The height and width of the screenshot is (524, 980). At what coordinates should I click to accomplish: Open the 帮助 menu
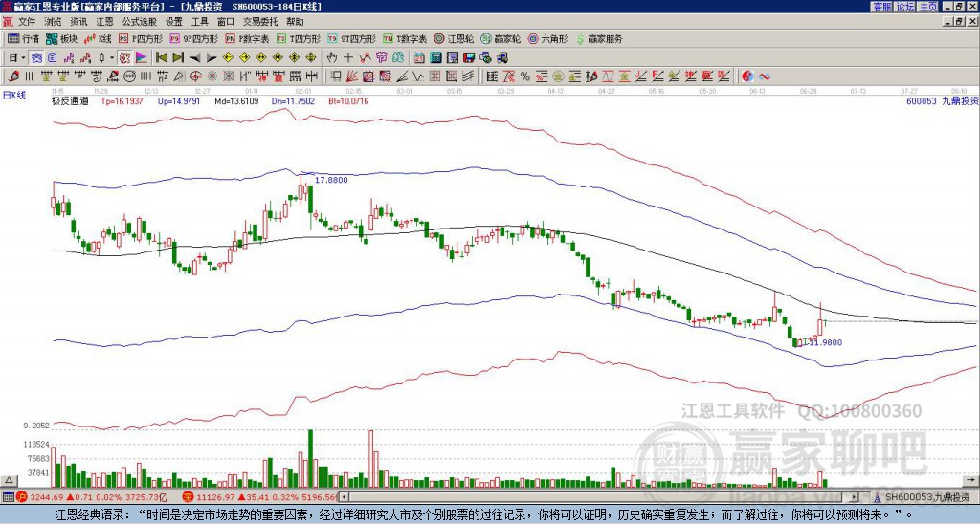pos(295,22)
